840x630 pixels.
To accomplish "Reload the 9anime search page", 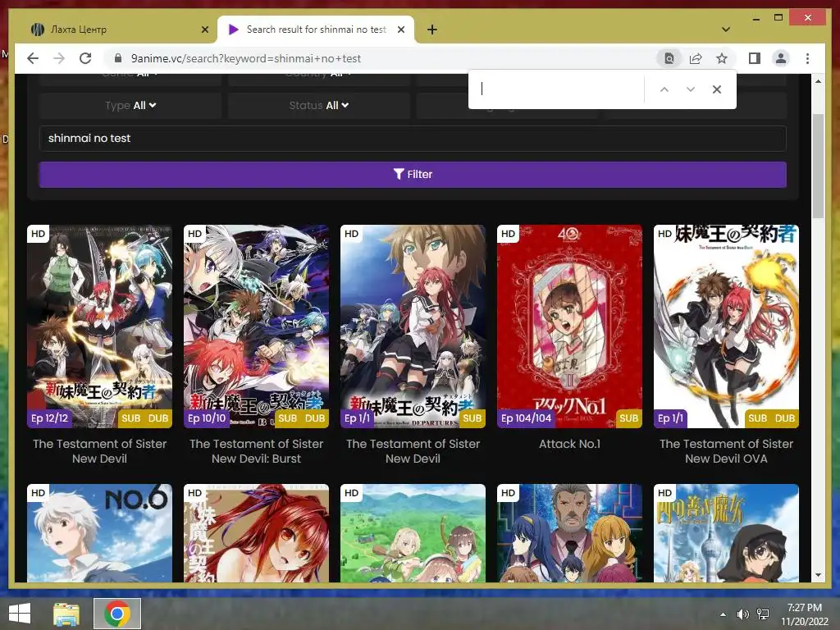I will 85,58.
